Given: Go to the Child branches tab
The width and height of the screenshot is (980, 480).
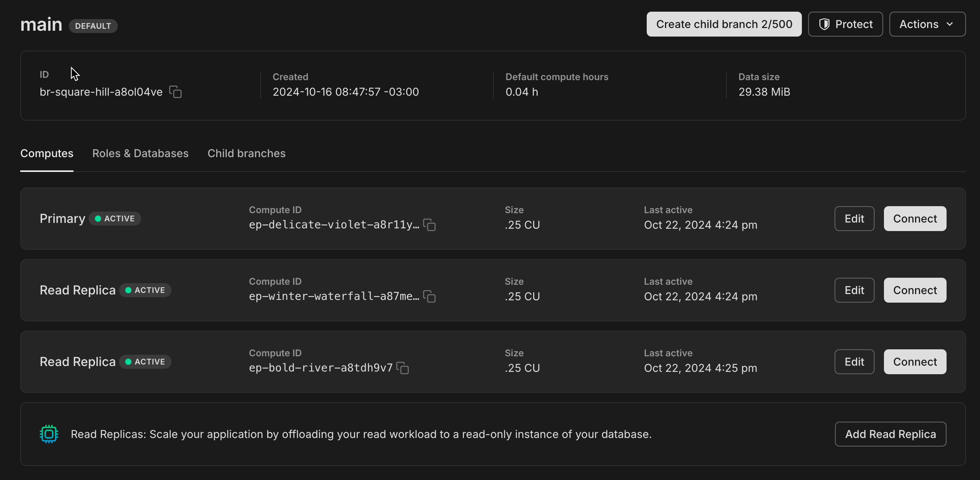Looking at the screenshot, I should click(247, 153).
